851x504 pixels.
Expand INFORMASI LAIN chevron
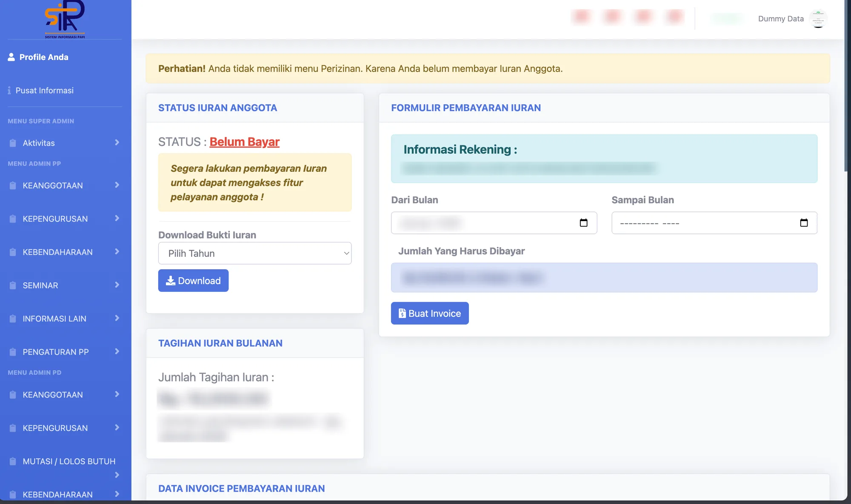(x=117, y=318)
